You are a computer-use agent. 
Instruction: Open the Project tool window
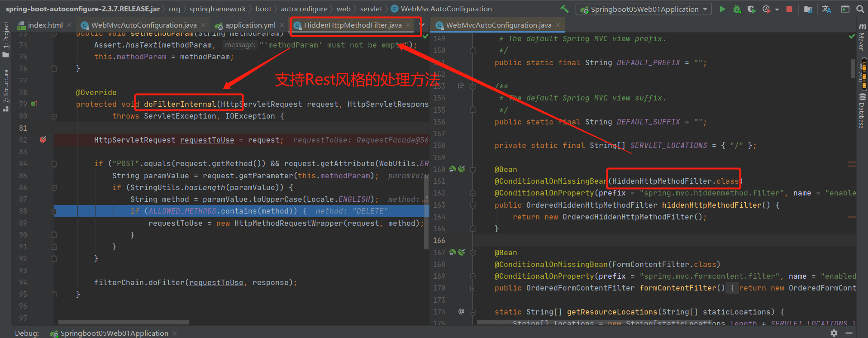(x=6, y=39)
